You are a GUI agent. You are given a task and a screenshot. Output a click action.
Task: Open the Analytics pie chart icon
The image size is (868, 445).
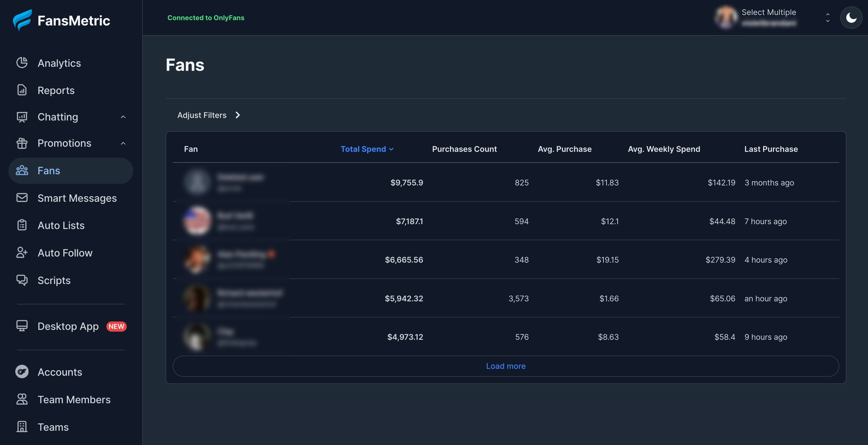pyautogui.click(x=22, y=63)
